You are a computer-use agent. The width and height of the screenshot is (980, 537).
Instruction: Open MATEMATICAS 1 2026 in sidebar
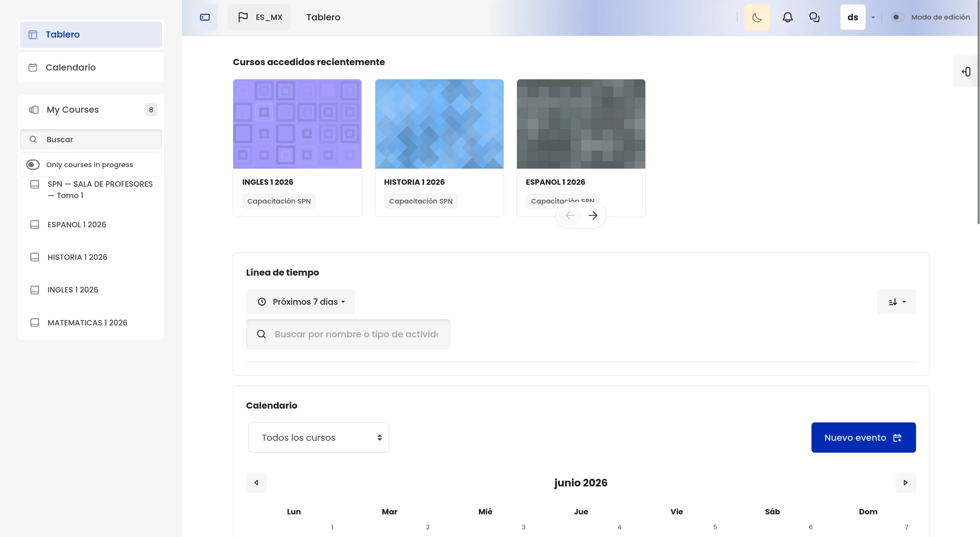click(x=87, y=323)
